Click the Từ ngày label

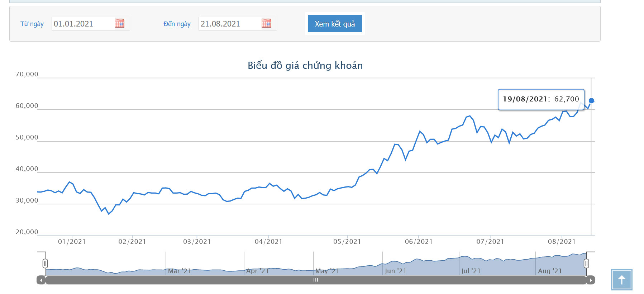32,24
